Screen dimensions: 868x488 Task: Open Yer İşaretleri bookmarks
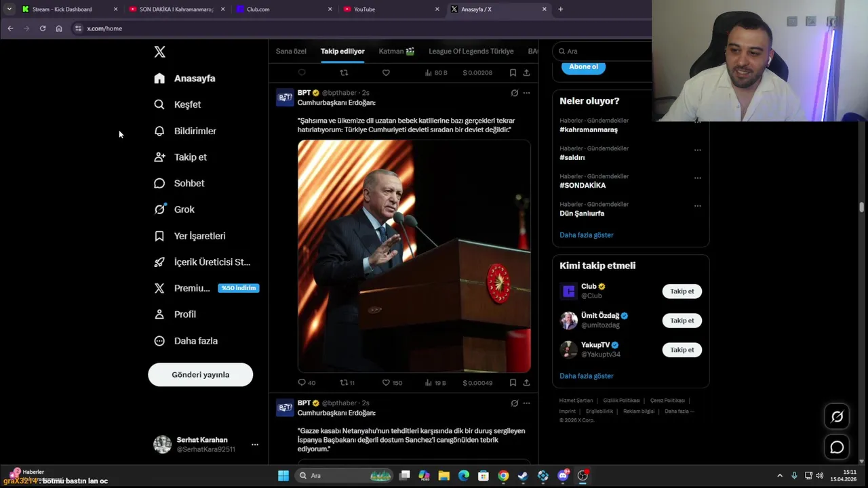click(x=190, y=236)
